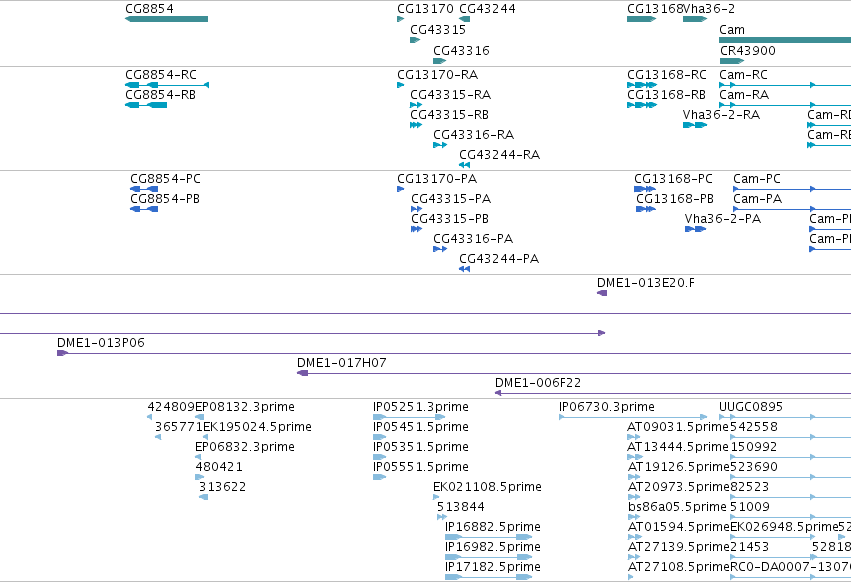Click the AT19126.5prime EST
The width and height of the screenshot is (851, 582).
pyautogui.click(x=634, y=477)
